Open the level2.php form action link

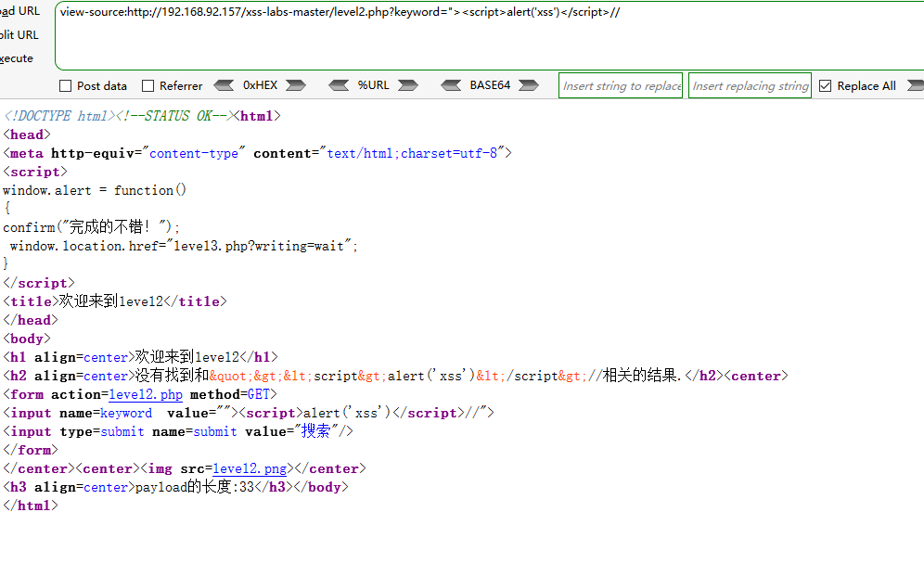146,394
